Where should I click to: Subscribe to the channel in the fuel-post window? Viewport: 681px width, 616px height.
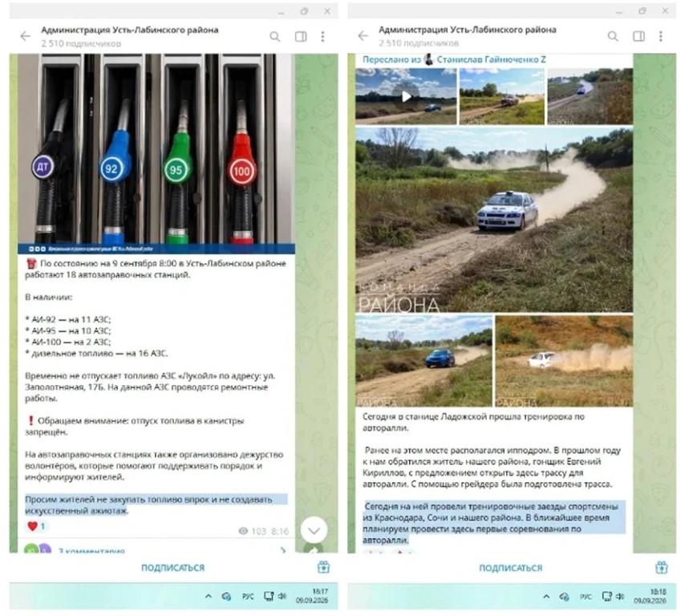click(x=172, y=567)
